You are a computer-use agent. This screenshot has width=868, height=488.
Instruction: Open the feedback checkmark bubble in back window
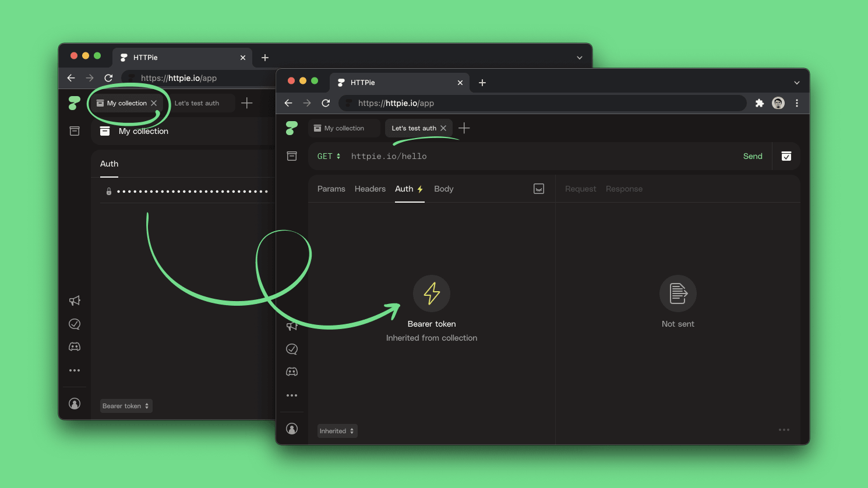pyautogui.click(x=75, y=324)
